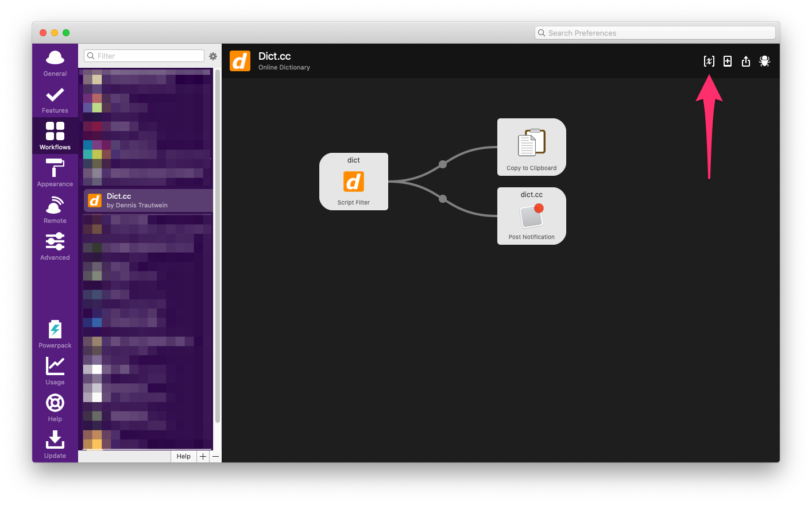Click the Dict.cc orange header icon
Screen dimensions: 812x505
pos(240,61)
